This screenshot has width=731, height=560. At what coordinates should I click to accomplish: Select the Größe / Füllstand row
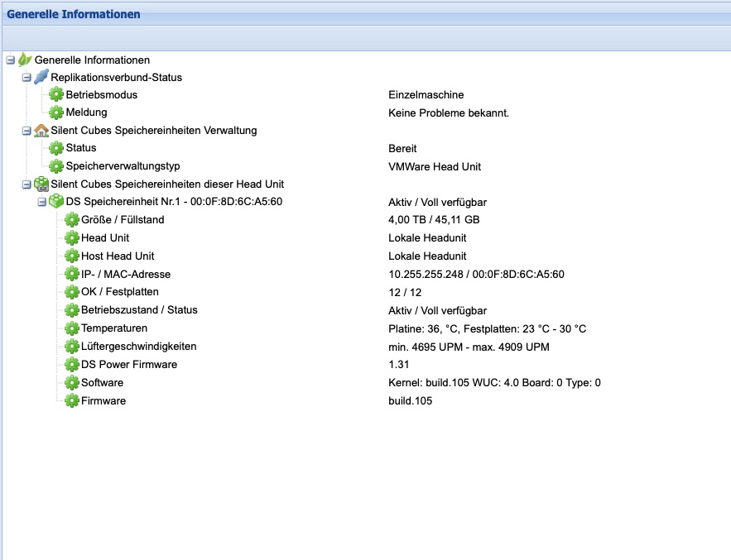123,220
